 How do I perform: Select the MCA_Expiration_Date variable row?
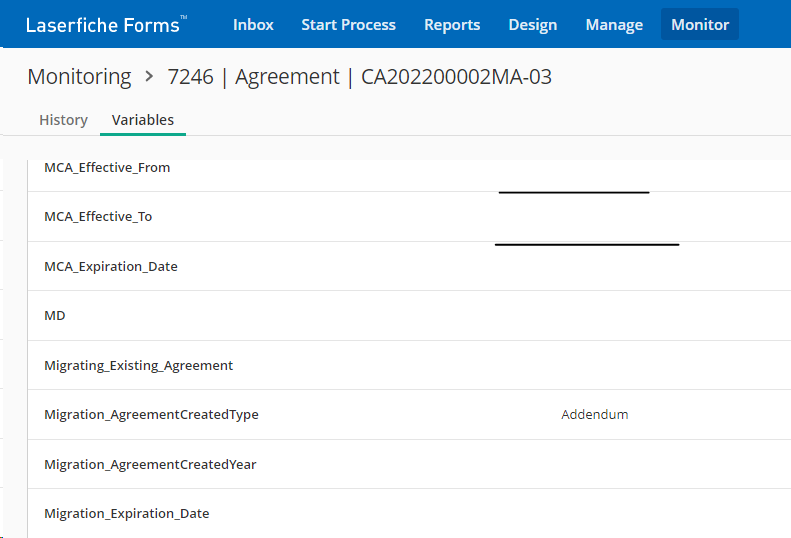click(x=409, y=266)
